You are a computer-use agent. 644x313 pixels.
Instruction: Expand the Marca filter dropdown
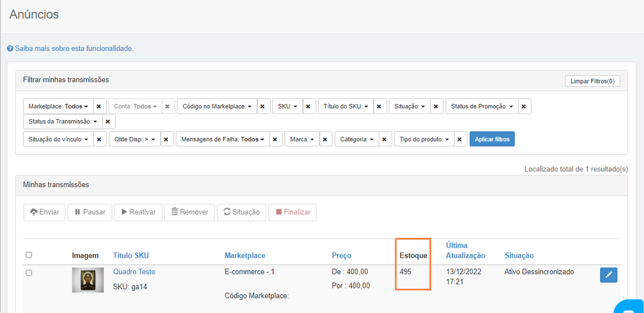tap(302, 139)
